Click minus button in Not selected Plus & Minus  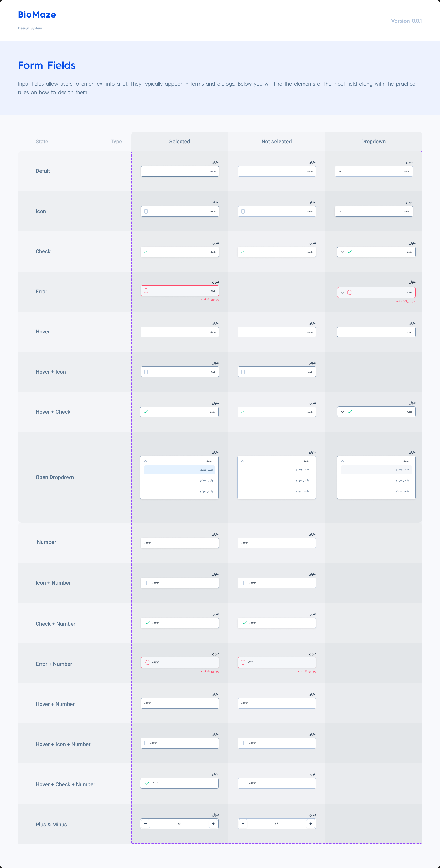pyautogui.click(x=243, y=823)
